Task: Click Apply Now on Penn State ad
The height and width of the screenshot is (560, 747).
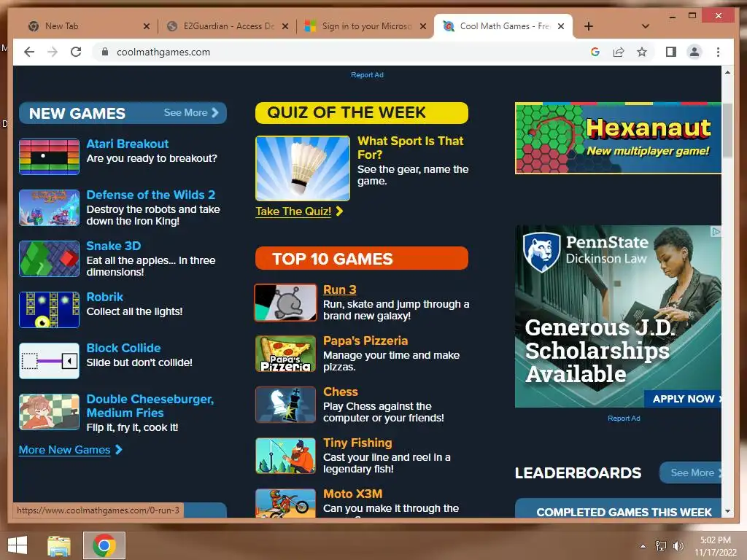Action: [683, 399]
